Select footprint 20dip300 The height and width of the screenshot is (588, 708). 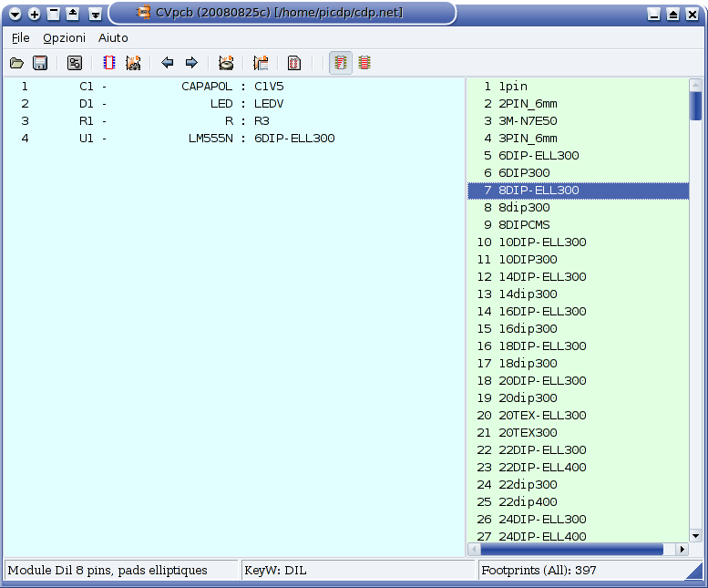578,397
